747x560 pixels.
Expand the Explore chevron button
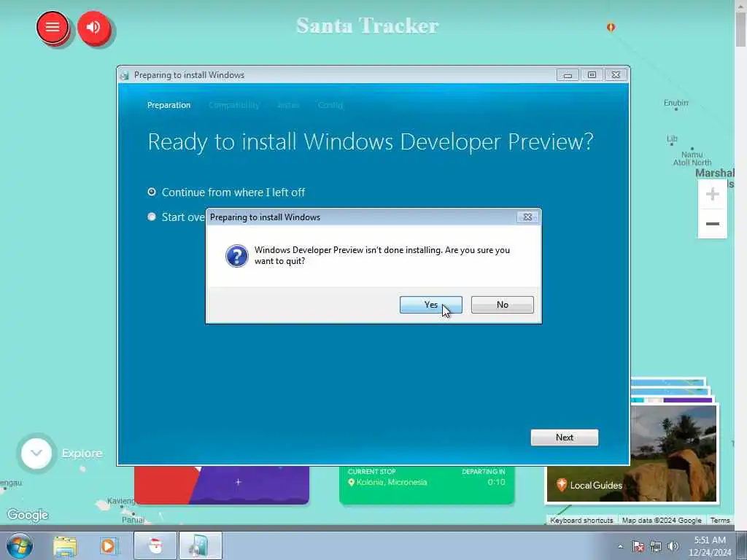click(x=36, y=453)
